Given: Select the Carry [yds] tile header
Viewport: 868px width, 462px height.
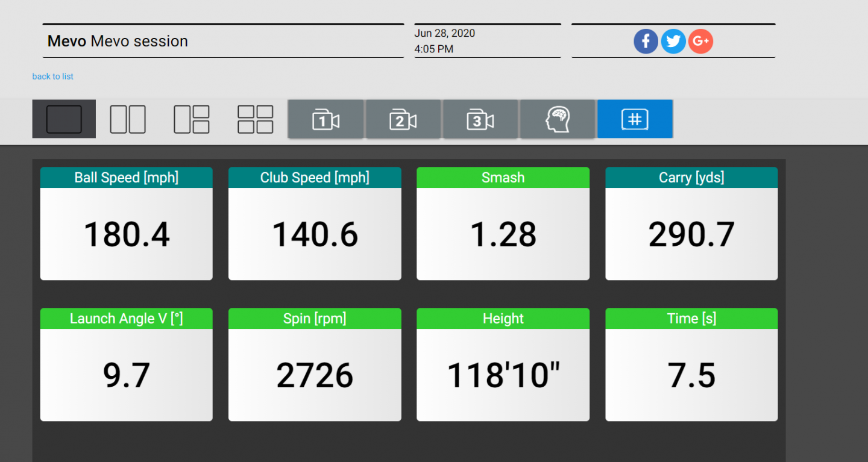Looking at the screenshot, I should 691,178.
